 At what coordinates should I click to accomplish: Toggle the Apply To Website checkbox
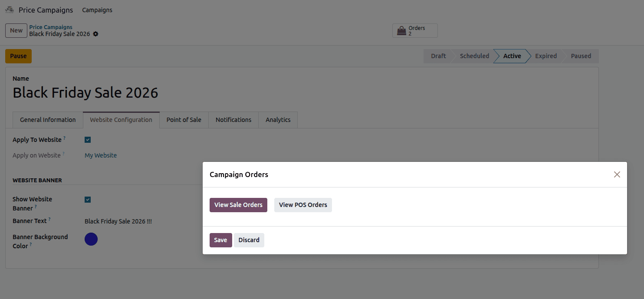(88, 140)
